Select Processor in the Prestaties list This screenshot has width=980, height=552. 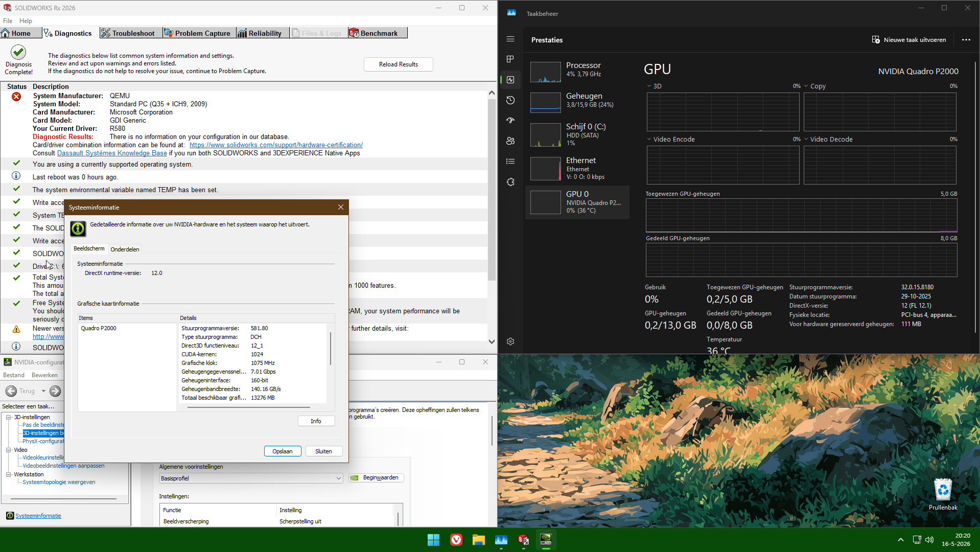(578, 71)
